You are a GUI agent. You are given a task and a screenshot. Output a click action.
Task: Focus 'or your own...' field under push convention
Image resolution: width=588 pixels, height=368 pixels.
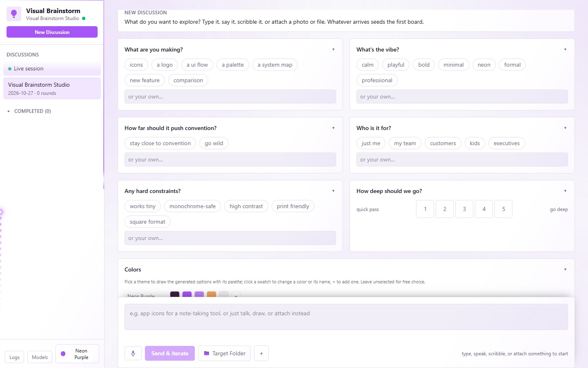pyautogui.click(x=230, y=159)
